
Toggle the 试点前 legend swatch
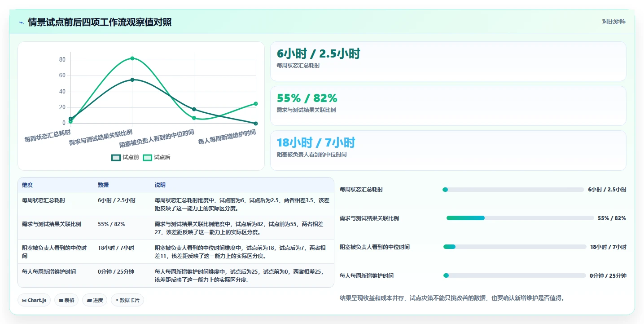(116, 157)
